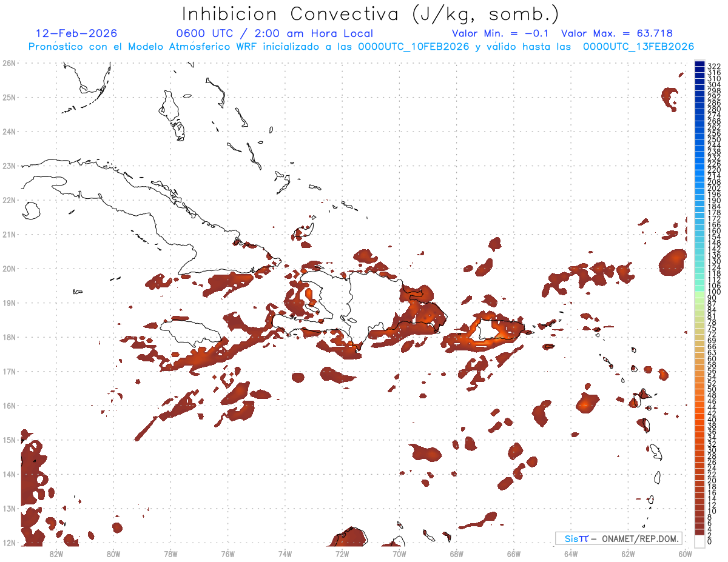
Task: Click the 16N latitude label
Action: [x=9, y=406]
